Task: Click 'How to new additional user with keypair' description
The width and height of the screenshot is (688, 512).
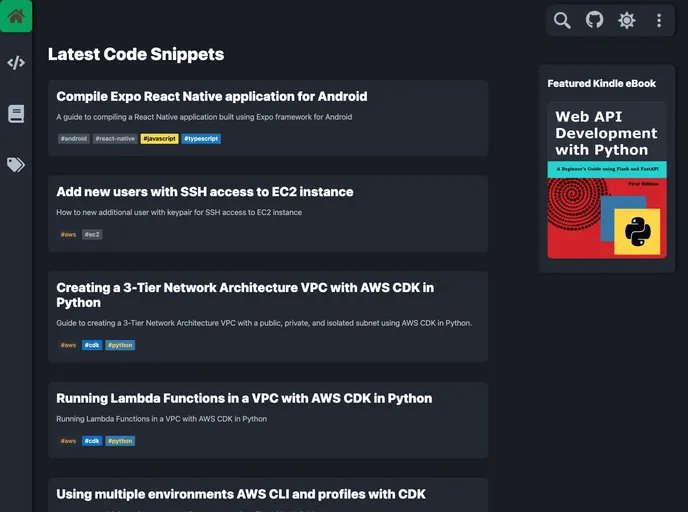Action: click(x=179, y=212)
